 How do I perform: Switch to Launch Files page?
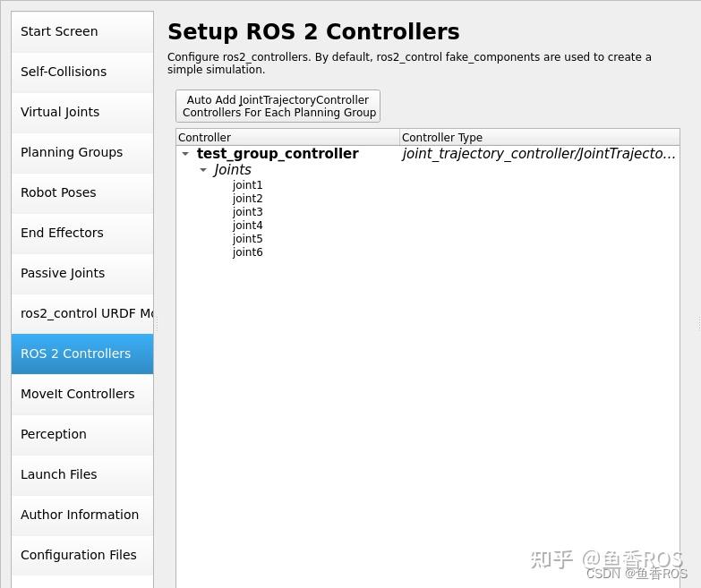click(x=82, y=474)
